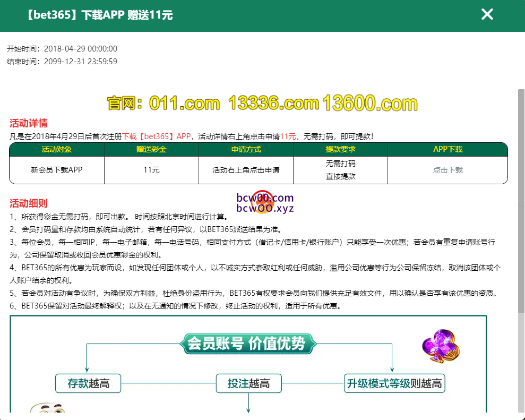
Task: Click the vertical scrollbar thumb
Action: (521, 201)
